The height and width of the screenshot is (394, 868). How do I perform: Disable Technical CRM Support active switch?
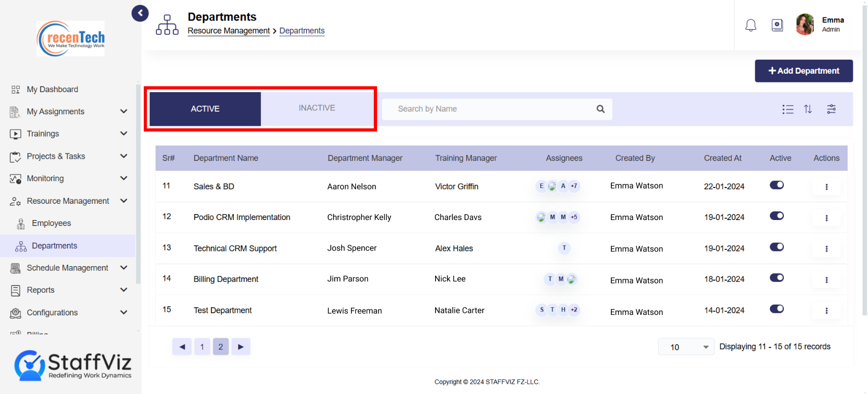777,247
